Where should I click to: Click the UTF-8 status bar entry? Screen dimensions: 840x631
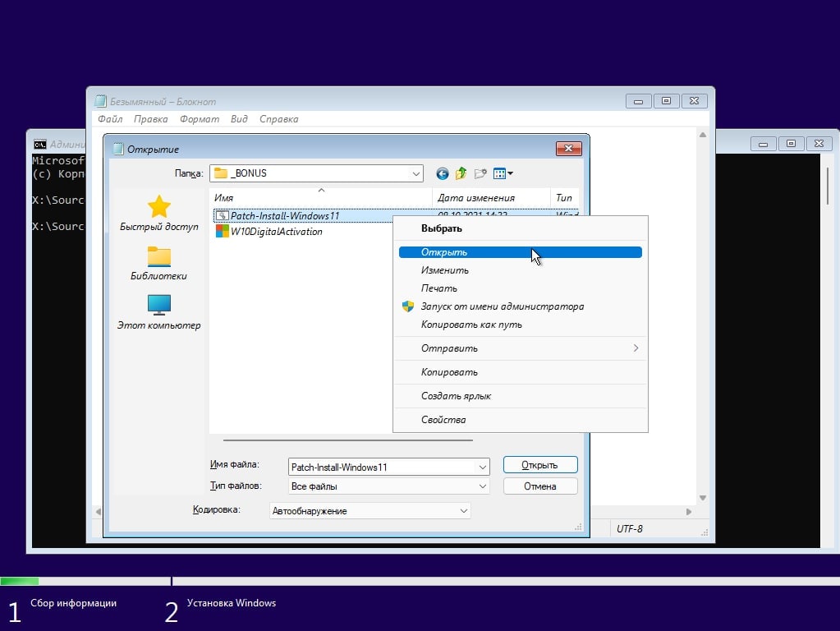(x=630, y=528)
